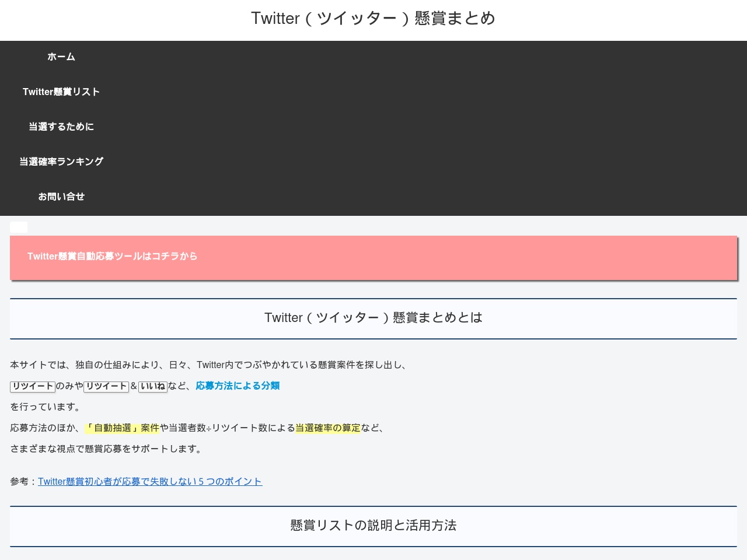
Task: Select the お問い合せ menu item
Action: [x=61, y=197]
